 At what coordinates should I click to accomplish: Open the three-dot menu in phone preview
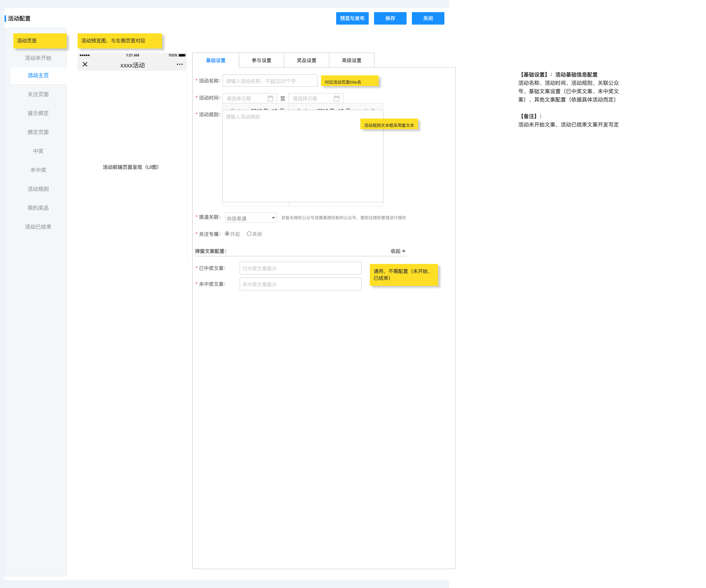click(x=180, y=64)
